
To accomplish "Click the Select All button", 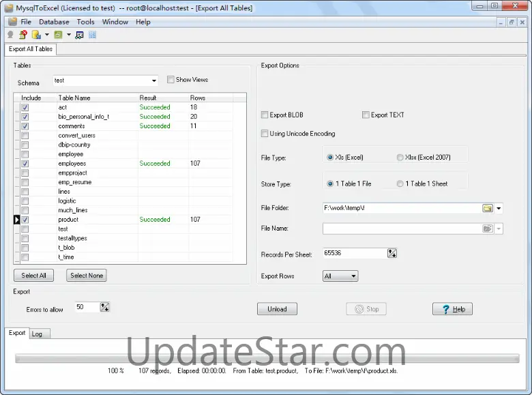I will [33, 275].
